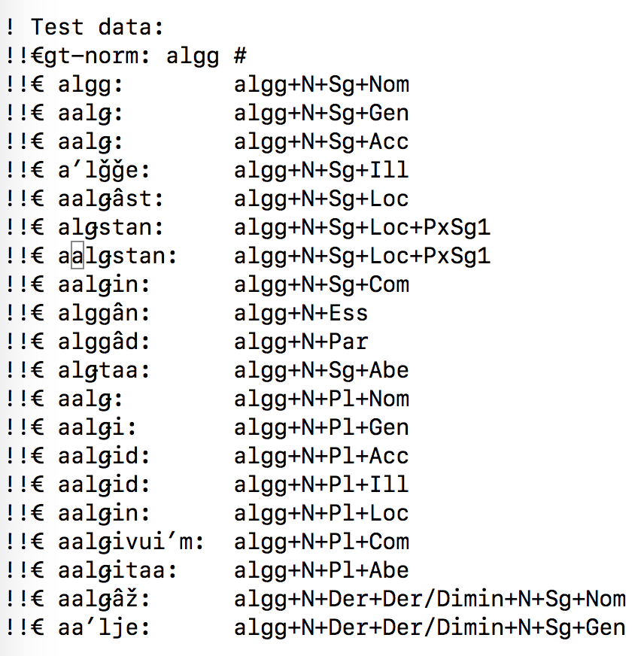Click the "algg+N+Sg+Acc" tag string

321,141
